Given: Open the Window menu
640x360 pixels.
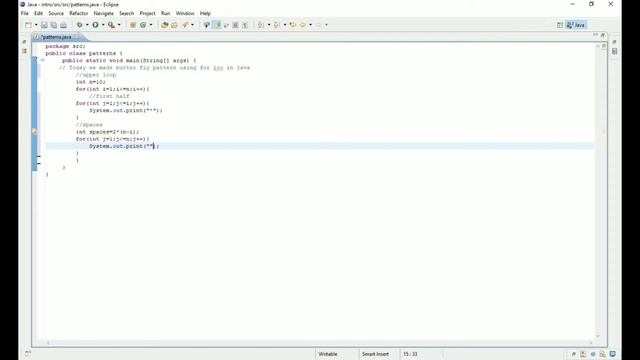Looking at the screenshot, I should [185, 13].
